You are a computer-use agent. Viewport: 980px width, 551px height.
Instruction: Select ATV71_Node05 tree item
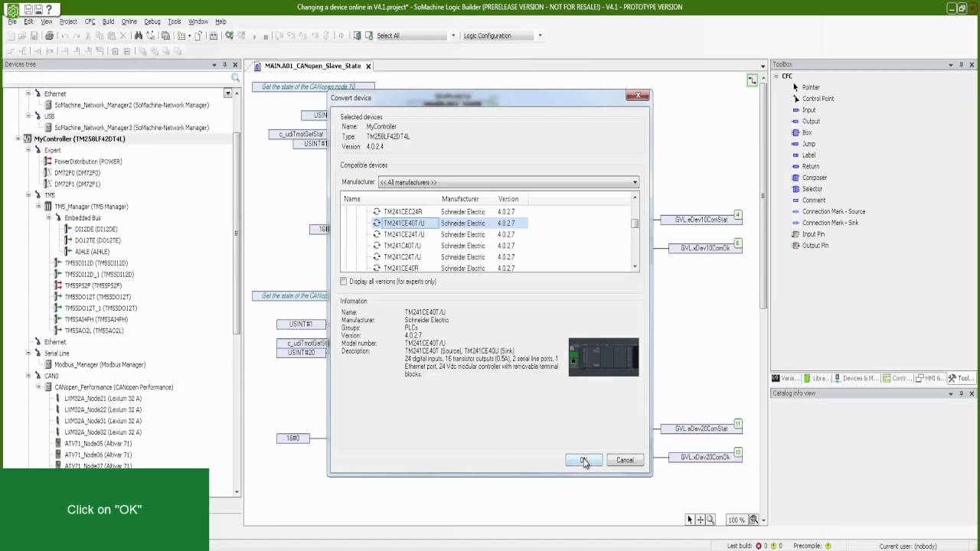pos(98,443)
